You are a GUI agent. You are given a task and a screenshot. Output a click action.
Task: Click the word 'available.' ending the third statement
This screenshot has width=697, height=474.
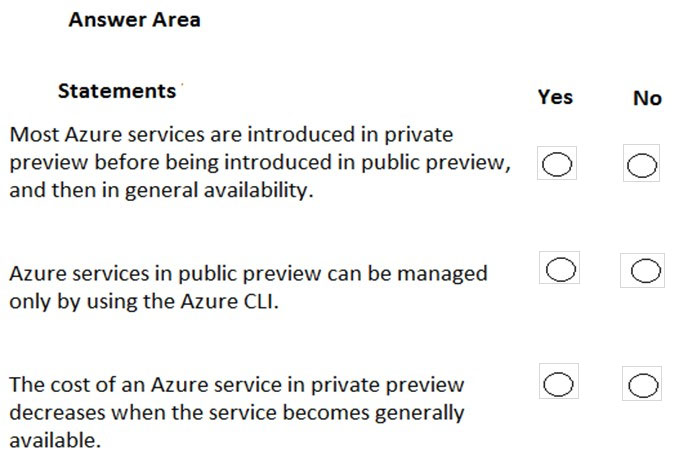pyautogui.click(x=55, y=440)
